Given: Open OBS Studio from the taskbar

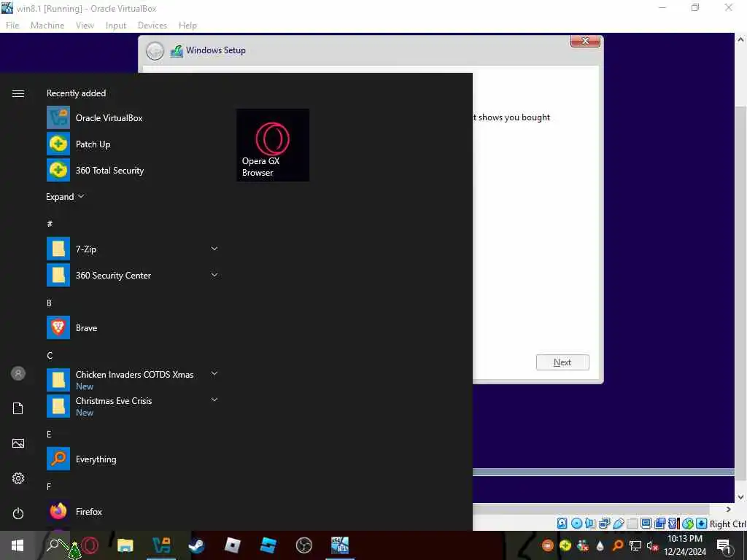Looking at the screenshot, I should [x=304, y=545].
